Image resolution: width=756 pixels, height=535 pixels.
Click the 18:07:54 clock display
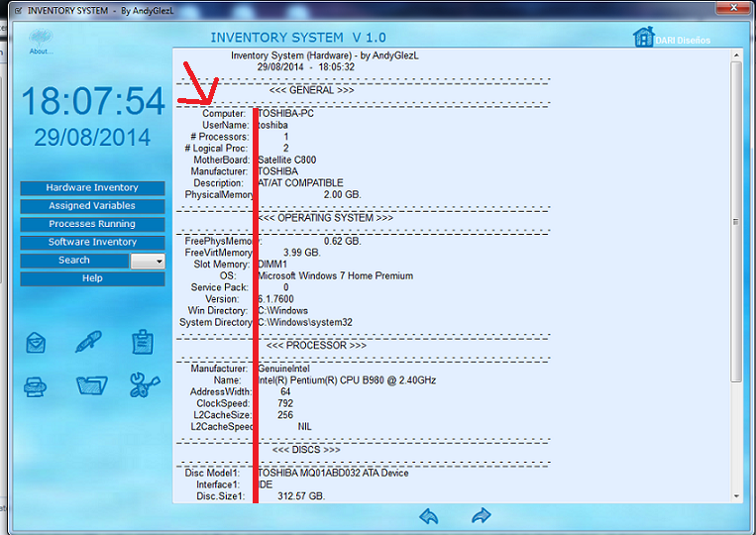click(93, 101)
